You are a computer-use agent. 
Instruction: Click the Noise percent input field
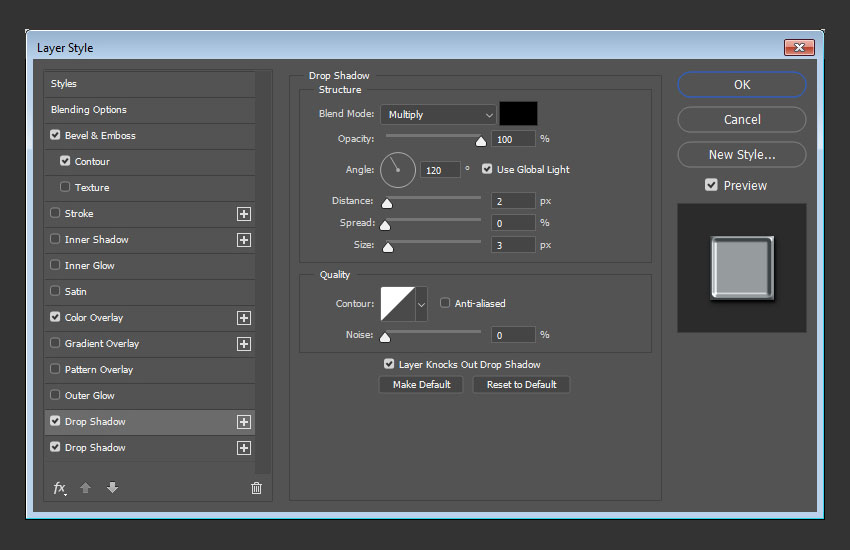513,335
